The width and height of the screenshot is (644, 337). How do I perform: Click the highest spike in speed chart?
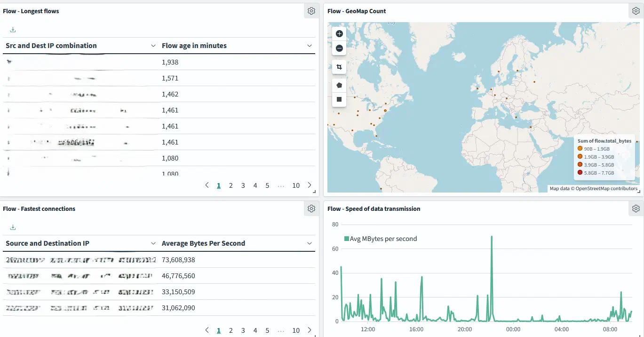pyautogui.click(x=492, y=237)
